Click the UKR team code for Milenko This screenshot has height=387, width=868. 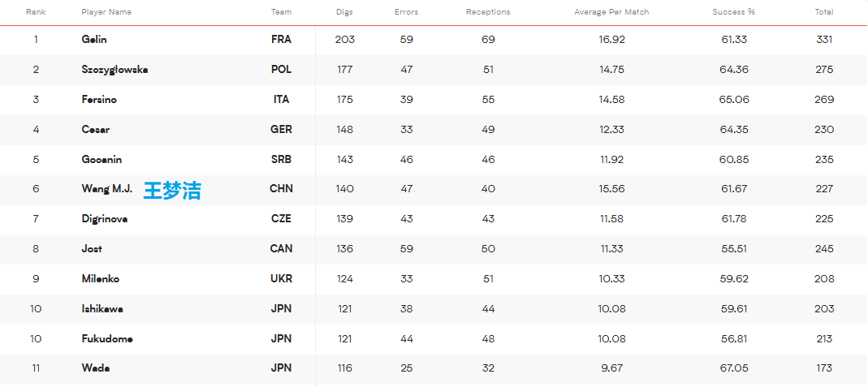pos(281,278)
